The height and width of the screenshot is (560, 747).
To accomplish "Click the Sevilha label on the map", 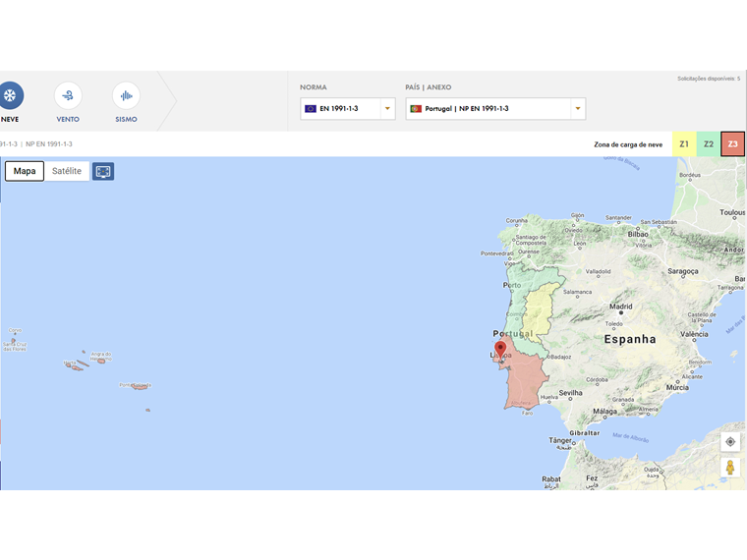I will [x=571, y=393].
